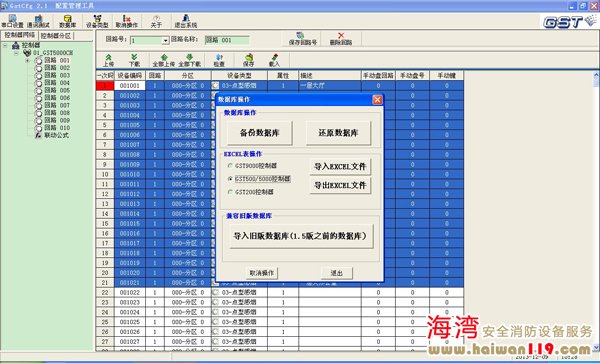
Task: Select 回路 007 in tree
Action: tap(57, 105)
